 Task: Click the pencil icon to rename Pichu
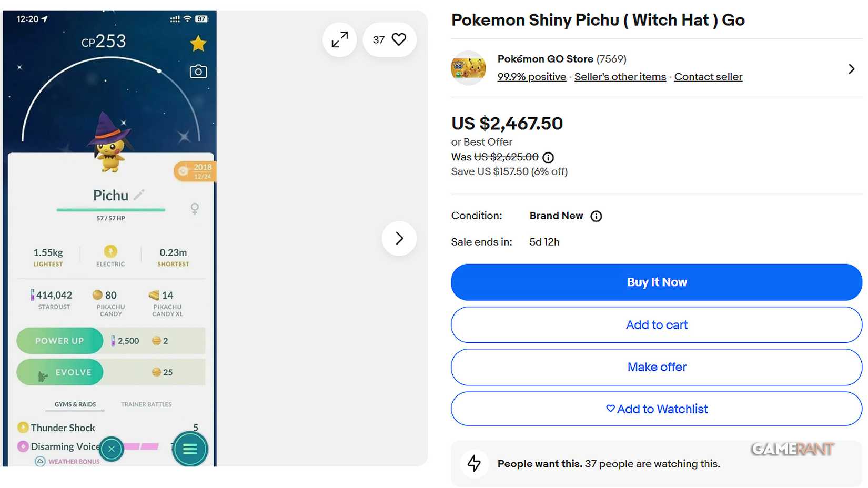138,194
